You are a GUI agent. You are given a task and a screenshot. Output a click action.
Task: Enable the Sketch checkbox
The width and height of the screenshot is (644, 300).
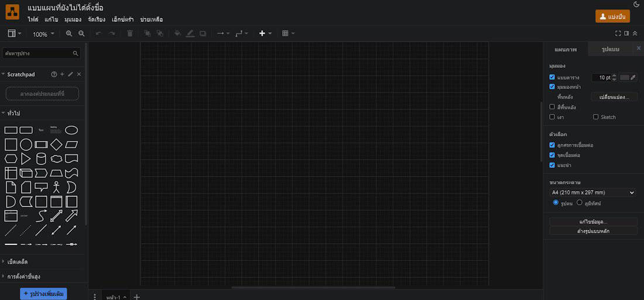pyautogui.click(x=595, y=117)
